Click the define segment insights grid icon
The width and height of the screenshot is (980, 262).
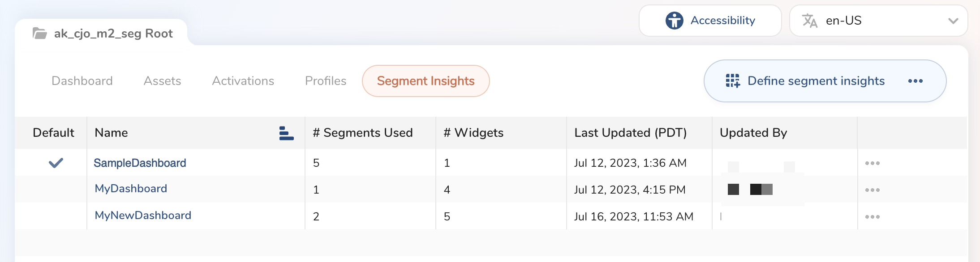[733, 81]
